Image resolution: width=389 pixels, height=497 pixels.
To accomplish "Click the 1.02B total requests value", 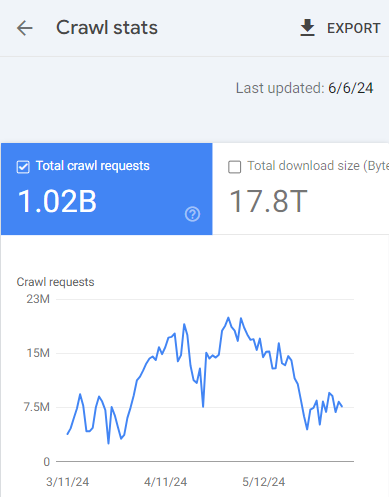I will click(x=57, y=201).
